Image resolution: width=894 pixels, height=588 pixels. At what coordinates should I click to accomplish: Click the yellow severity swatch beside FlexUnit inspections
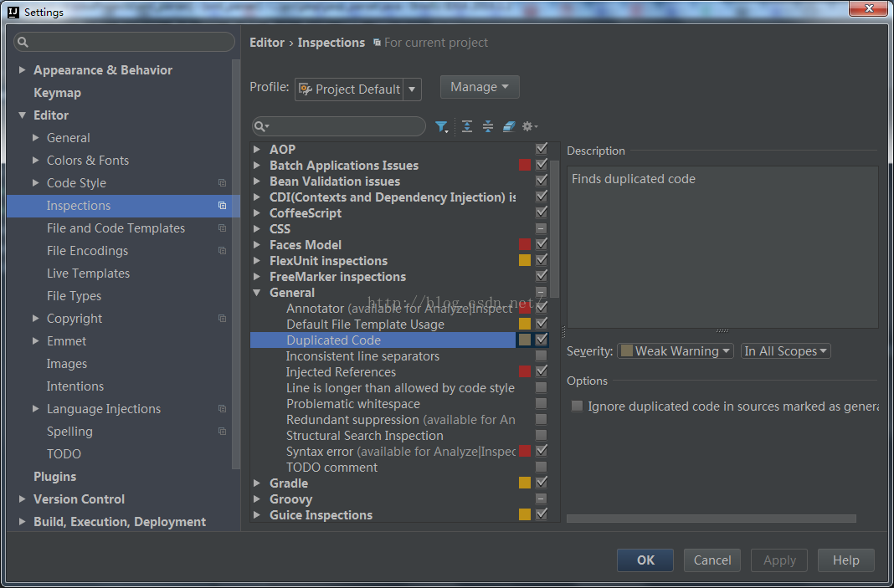pos(525,260)
